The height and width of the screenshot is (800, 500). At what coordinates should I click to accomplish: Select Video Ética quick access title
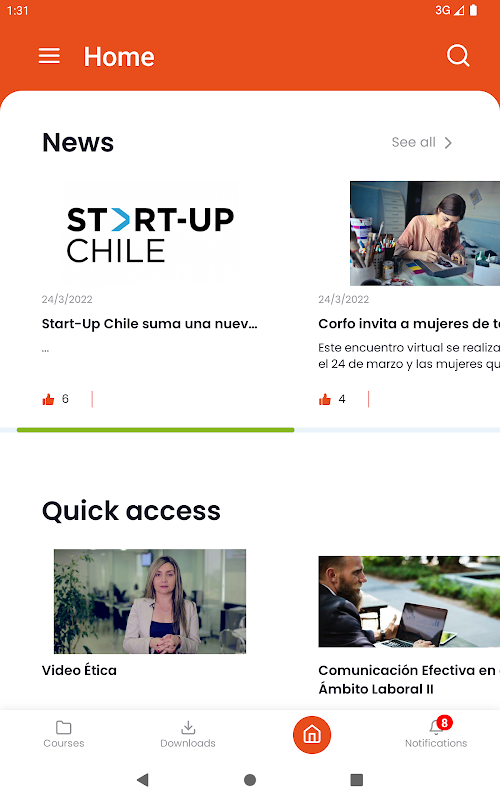(x=79, y=670)
